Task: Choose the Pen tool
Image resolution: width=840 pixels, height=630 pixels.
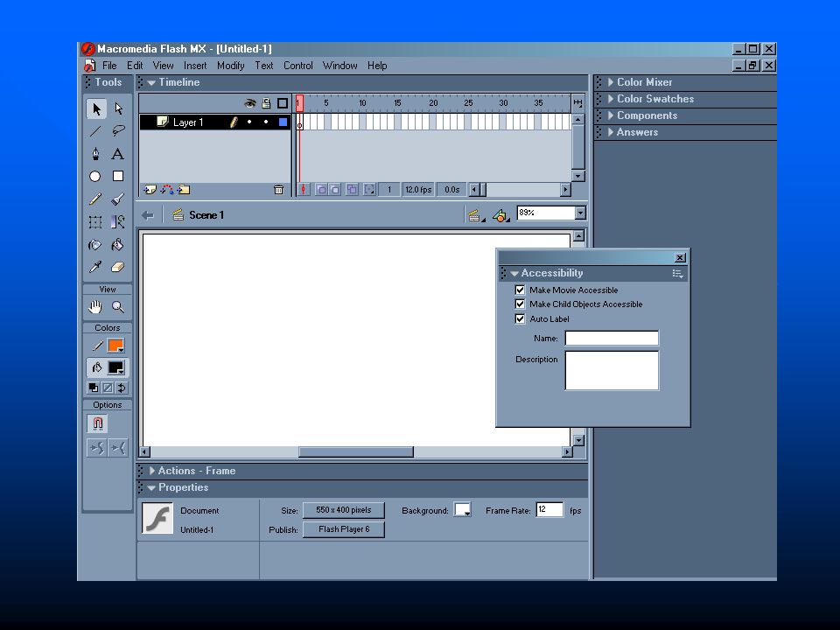Action: coord(96,154)
